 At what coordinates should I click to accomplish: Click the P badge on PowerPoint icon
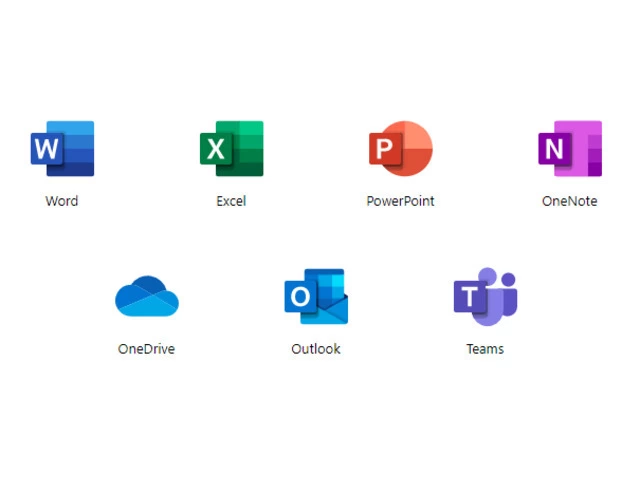click(x=384, y=150)
